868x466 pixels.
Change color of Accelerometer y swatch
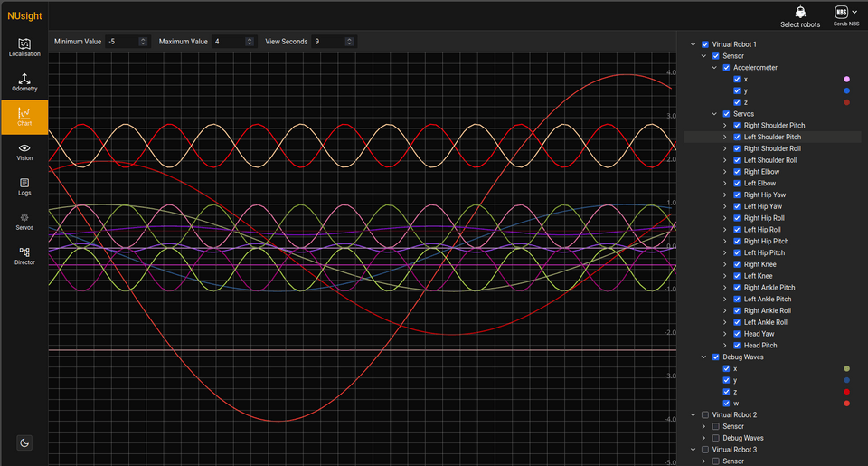click(x=846, y=90)
